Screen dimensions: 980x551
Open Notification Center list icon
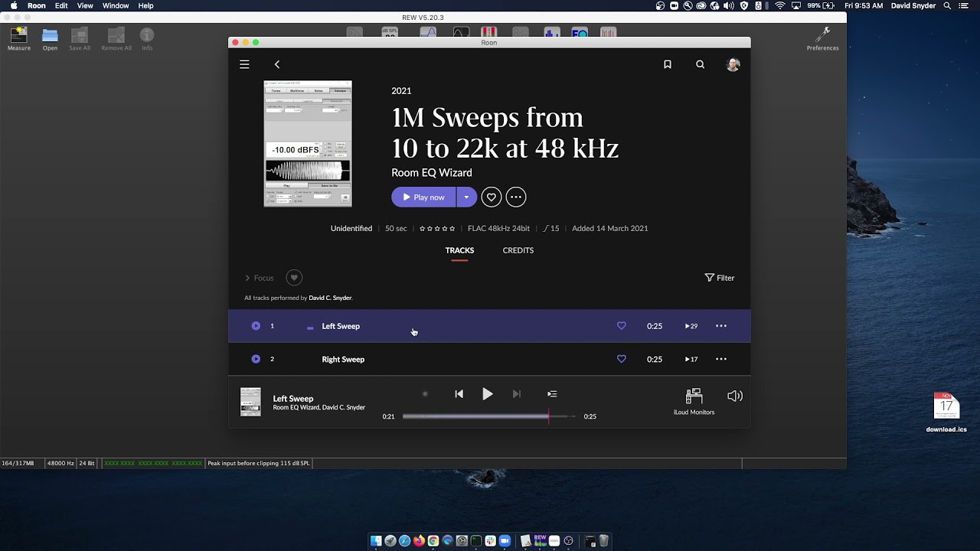tap(964, 5)
